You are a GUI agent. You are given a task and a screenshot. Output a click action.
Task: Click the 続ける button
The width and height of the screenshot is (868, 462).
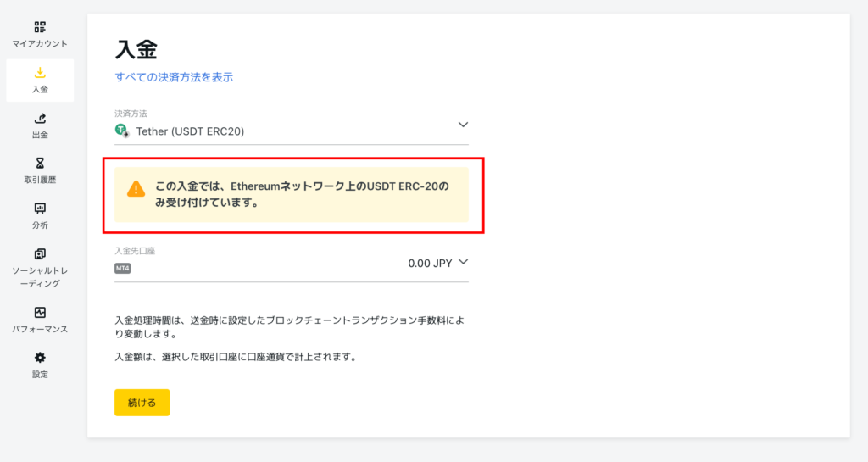142,403
